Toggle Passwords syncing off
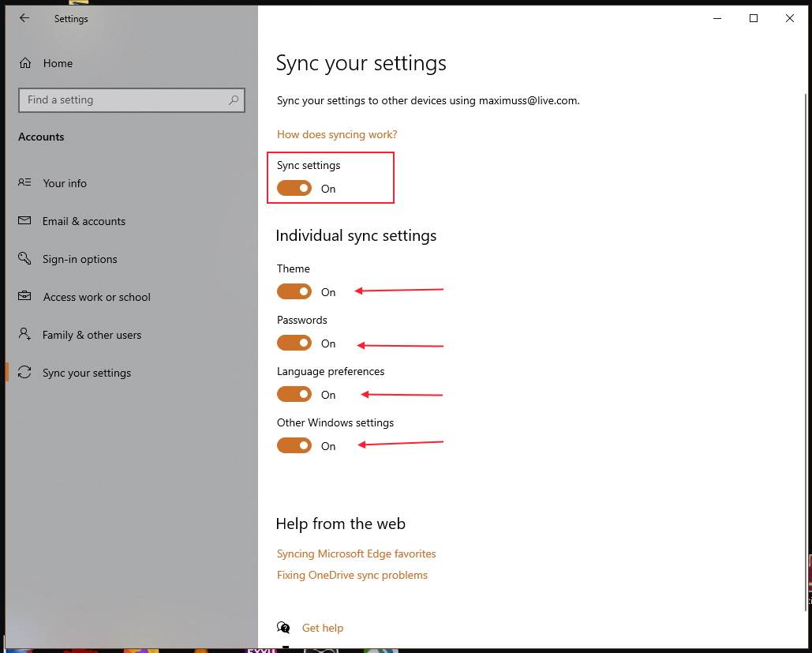Image resolution: width=812 pixels, height=653 pixels. coord(294,343)
